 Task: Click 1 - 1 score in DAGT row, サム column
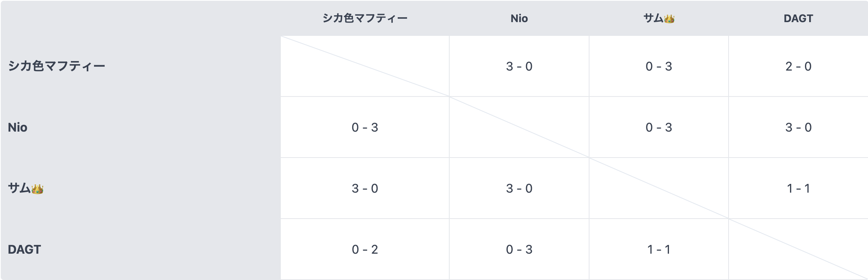(659, 249)
